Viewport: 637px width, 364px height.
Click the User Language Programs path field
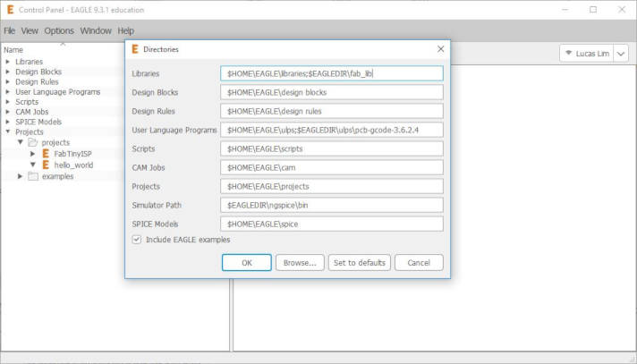pos(332,130)
